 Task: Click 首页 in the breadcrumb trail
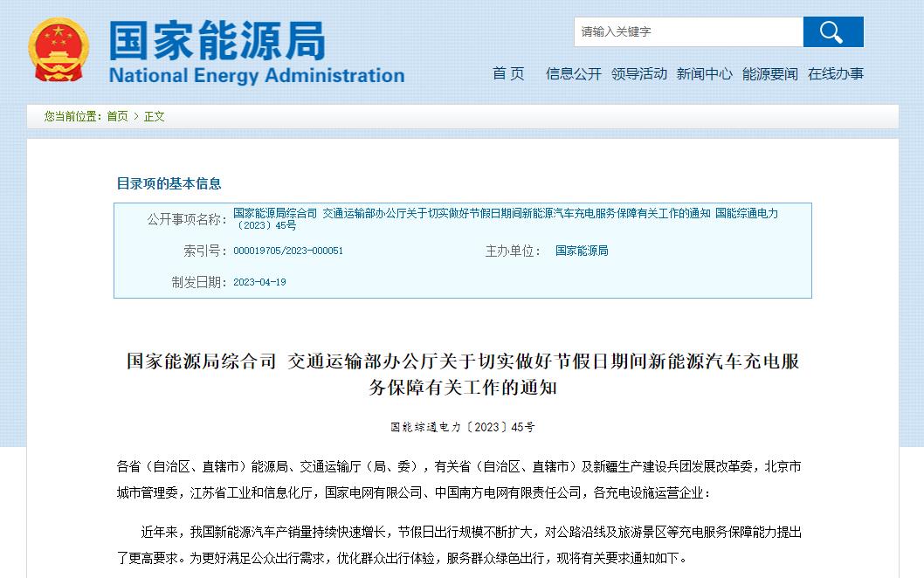pos(117,116)
